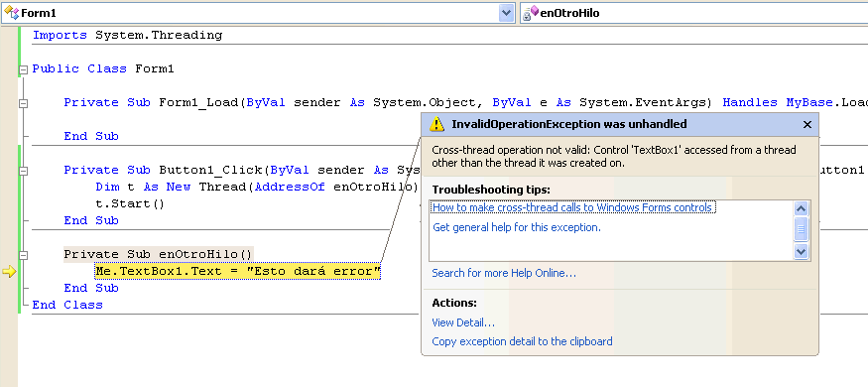Copy exception detail to the clipboard
The height and width of the screenshot is (387, 868).
coord(522,341)
